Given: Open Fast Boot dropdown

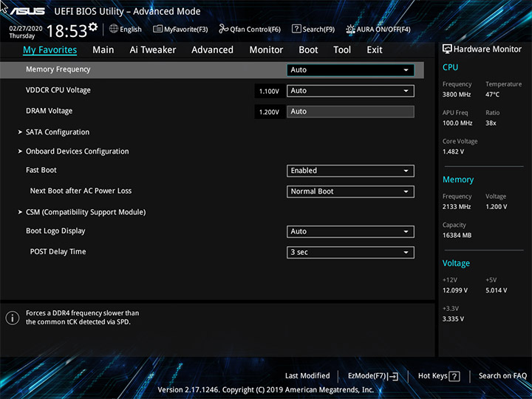Looking at the screenshot, I should pyautogui.click(x=350, y=171).
